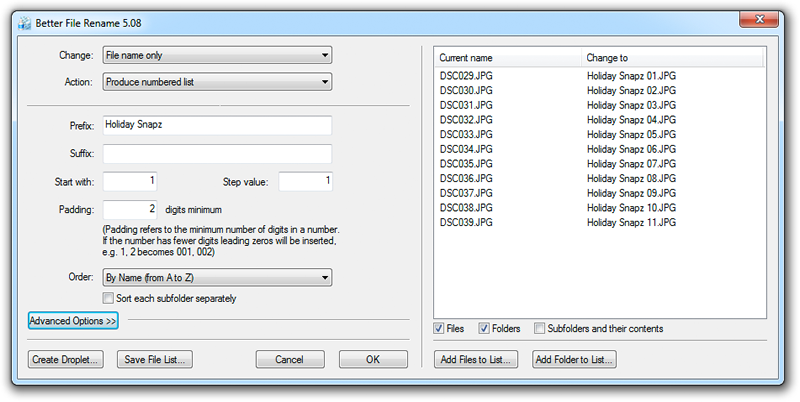Screen dimensions: 800x402
Task: Click the Holiday Snapz 06.JPG preview name
Action: [x=631, y=149]
